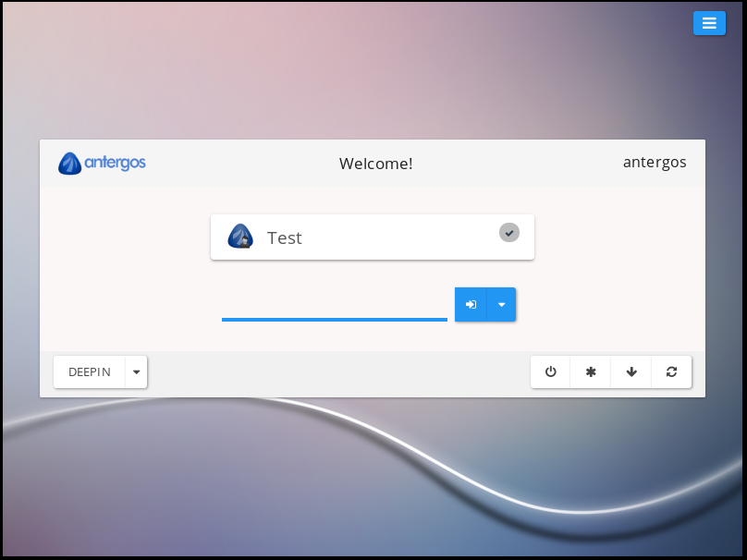Open session list caret beside DEEPIN
Viewport: 747px width, 560px height.
tap(137, 372)
